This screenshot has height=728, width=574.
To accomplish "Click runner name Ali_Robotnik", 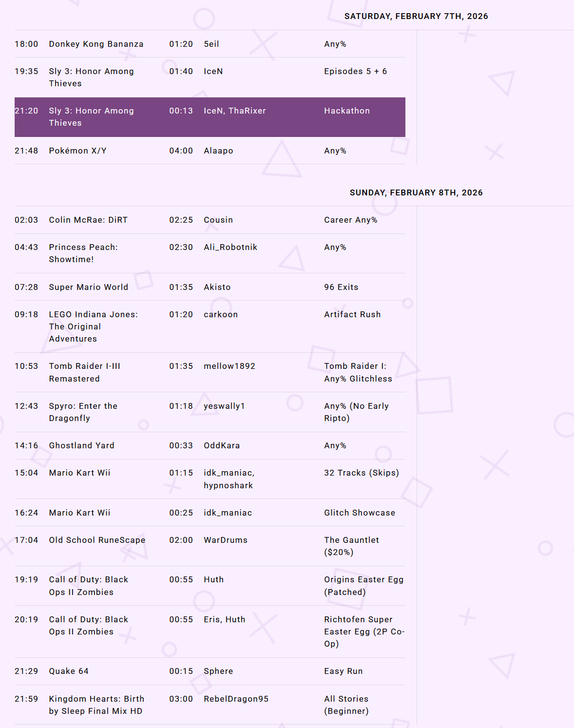I will coord(230,247).
